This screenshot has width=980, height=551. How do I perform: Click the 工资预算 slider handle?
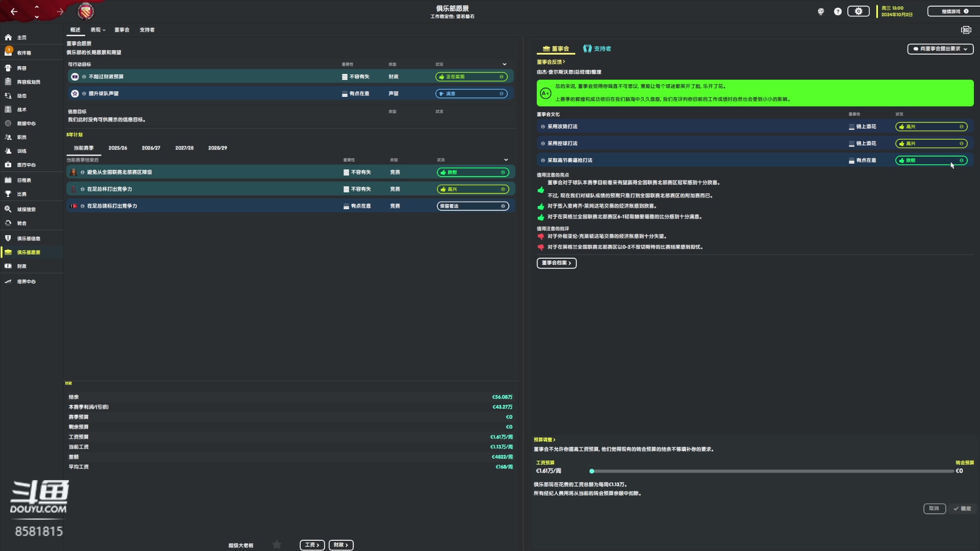592,471
